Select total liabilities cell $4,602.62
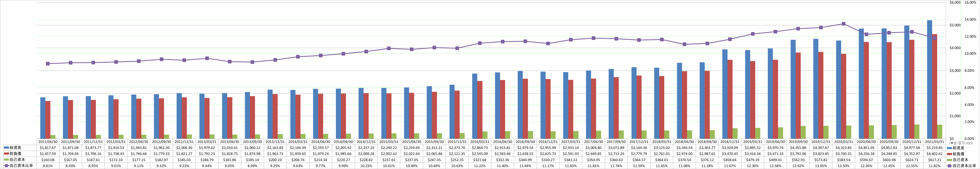 934,153
